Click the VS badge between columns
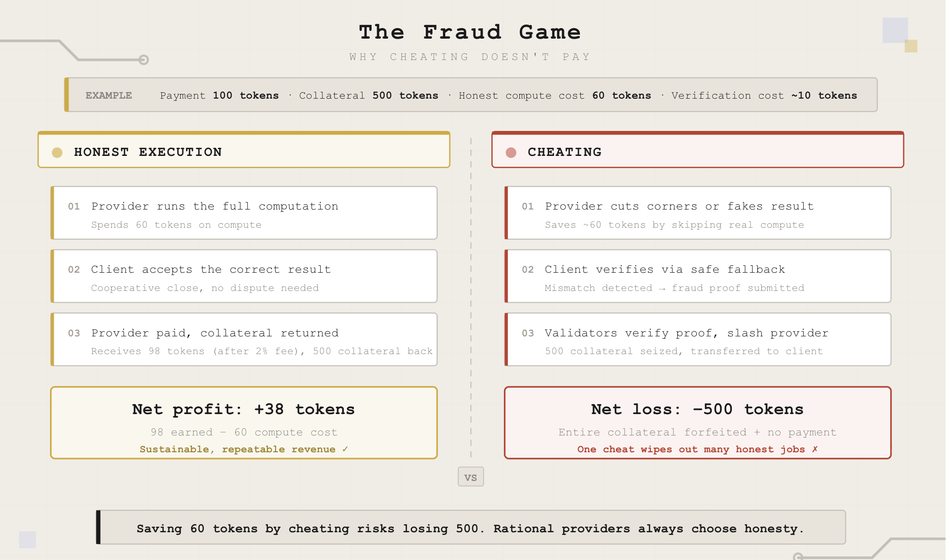 pos(471,477)
